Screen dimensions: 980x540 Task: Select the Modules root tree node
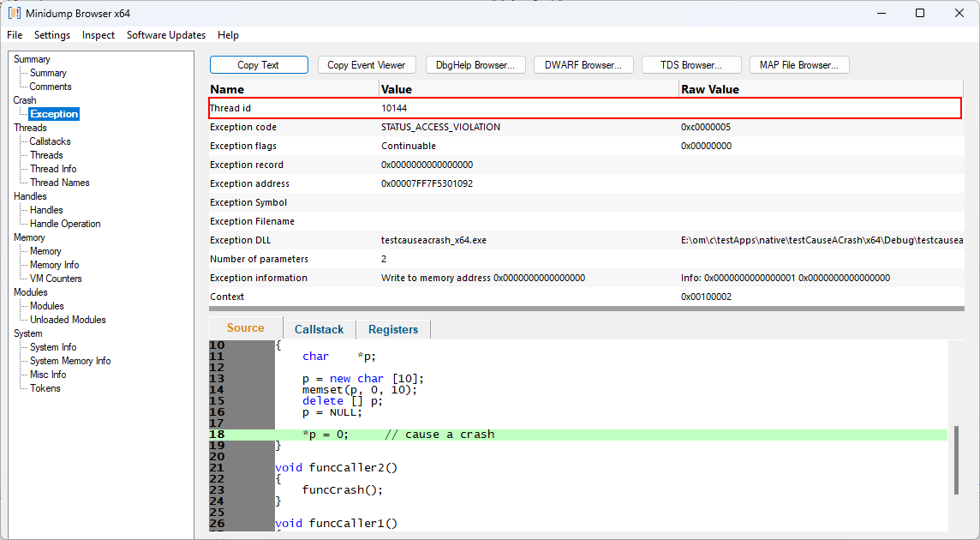[x=31, y=292]
